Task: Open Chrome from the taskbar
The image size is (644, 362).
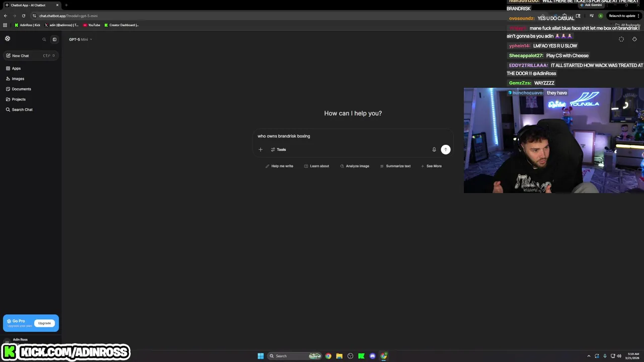Action: [x=329, y=356]
